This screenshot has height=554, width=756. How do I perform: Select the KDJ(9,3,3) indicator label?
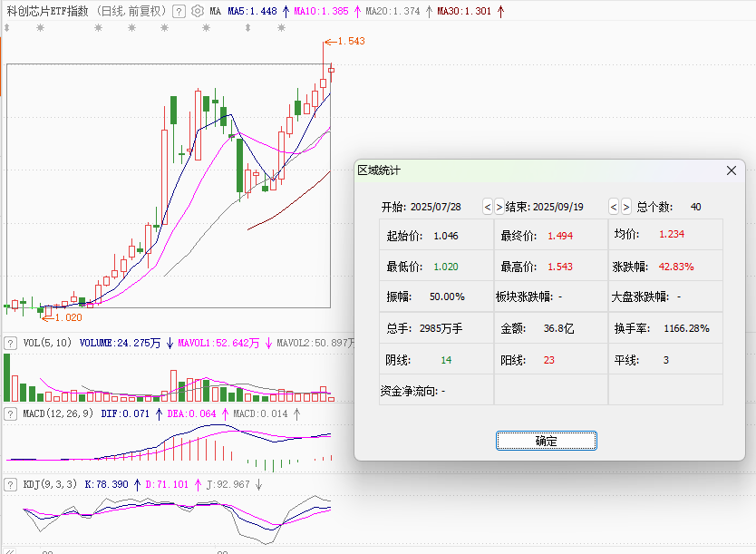pyautogui.click(x=50, y=484)
